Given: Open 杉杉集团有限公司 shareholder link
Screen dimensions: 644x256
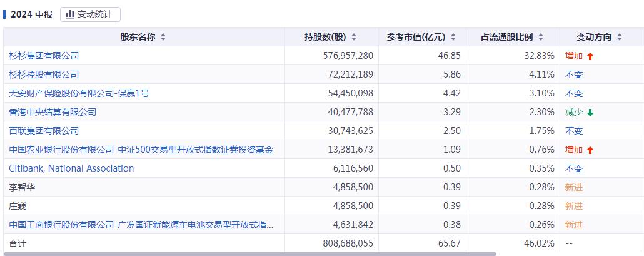Looking at the screenshot, I should tap(44, 56).
